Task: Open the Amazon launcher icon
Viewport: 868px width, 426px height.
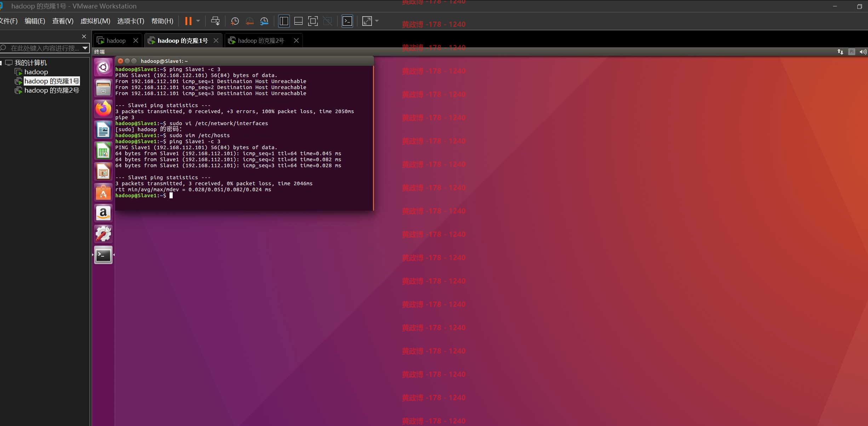Action: (103, 213)
